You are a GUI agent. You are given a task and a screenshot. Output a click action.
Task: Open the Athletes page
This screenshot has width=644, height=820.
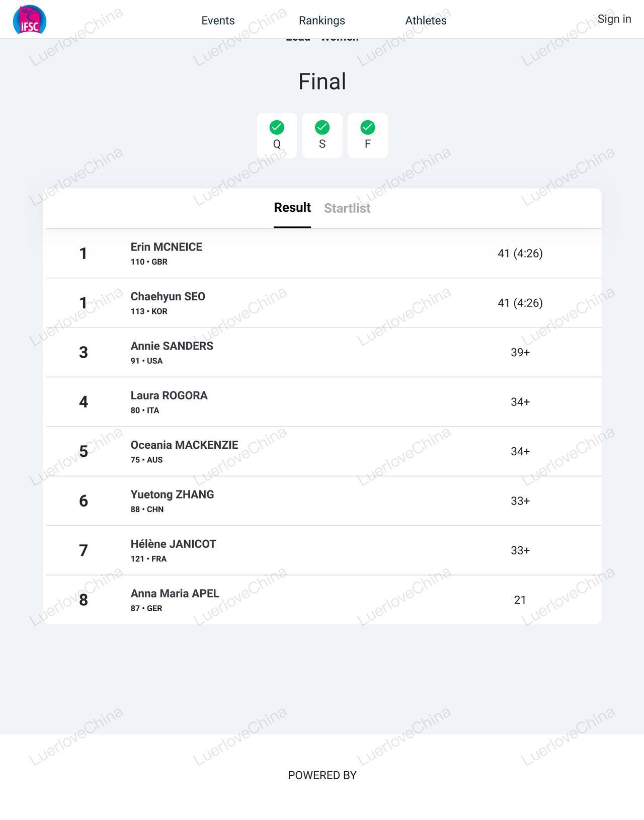[x=426, y=21]
